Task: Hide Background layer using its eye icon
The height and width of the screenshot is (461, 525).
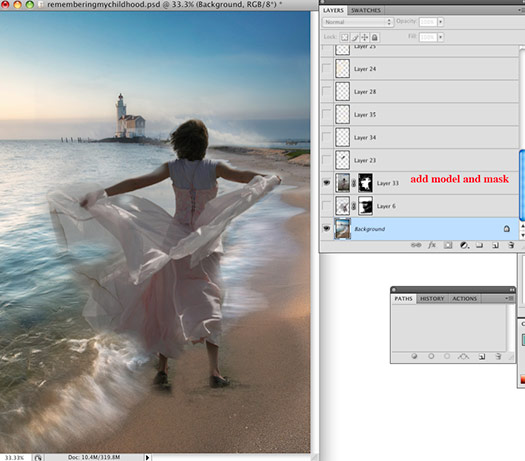Action: click(327, 228)
